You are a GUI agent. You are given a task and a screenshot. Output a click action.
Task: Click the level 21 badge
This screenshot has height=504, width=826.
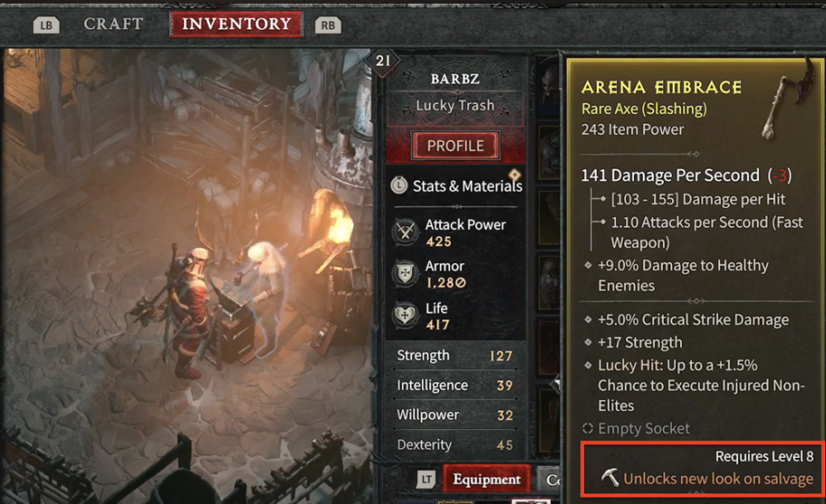(x=383, y=61)
